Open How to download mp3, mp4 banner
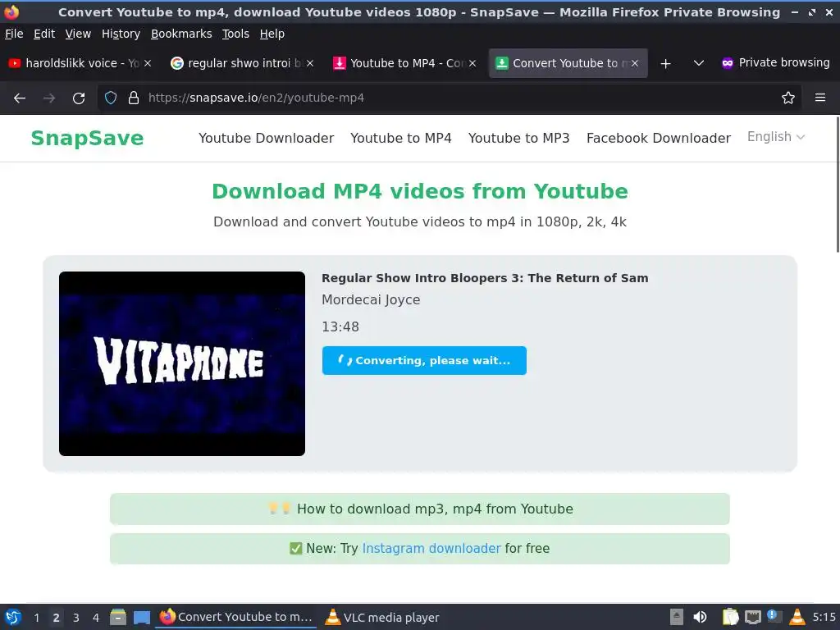The width and height of the screenshot is (840, 630). tap(420, 509)
